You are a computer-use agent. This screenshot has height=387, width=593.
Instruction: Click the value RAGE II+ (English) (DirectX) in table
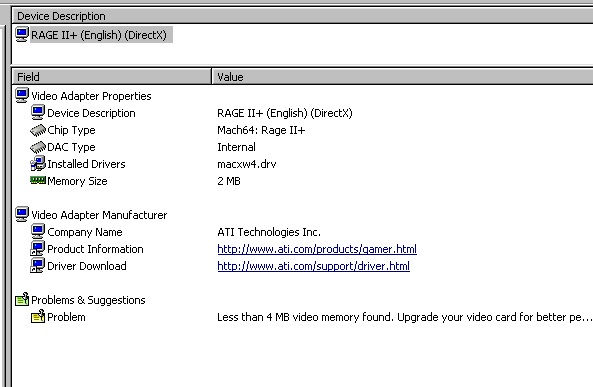pos(285,113)
